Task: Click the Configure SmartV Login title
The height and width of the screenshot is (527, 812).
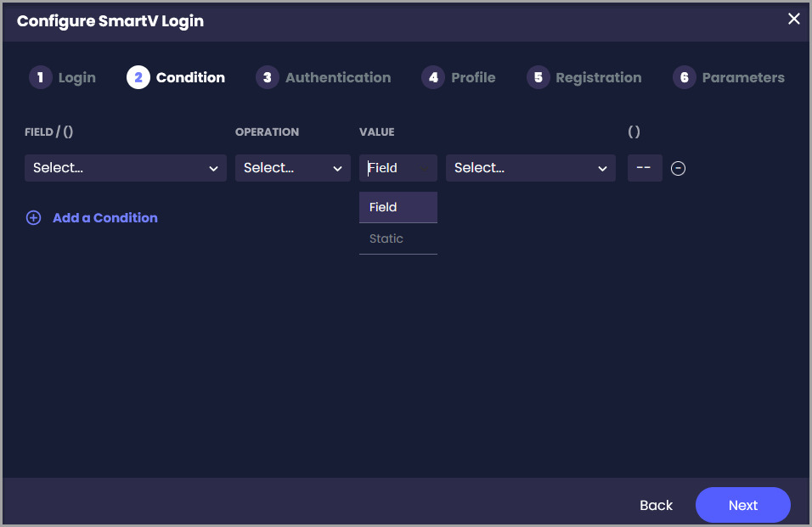Action: [110, 21]
